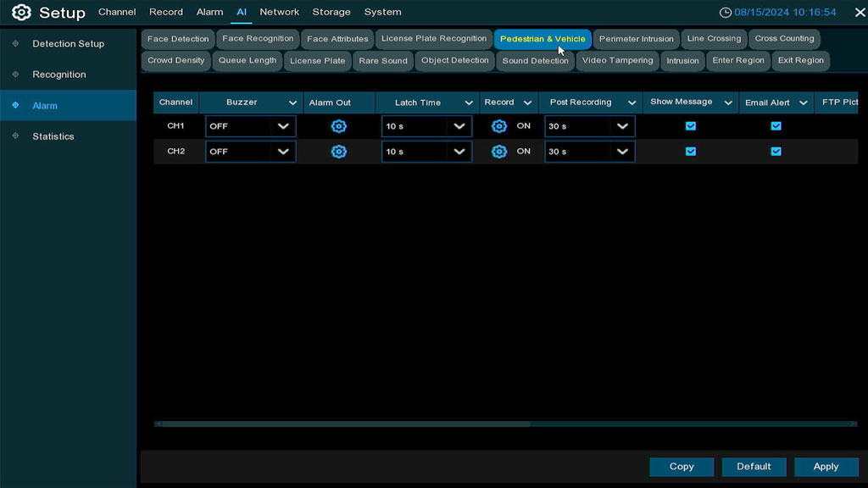Click the Setup gear logo icon

pyautogui.click(x=21, y=13)
